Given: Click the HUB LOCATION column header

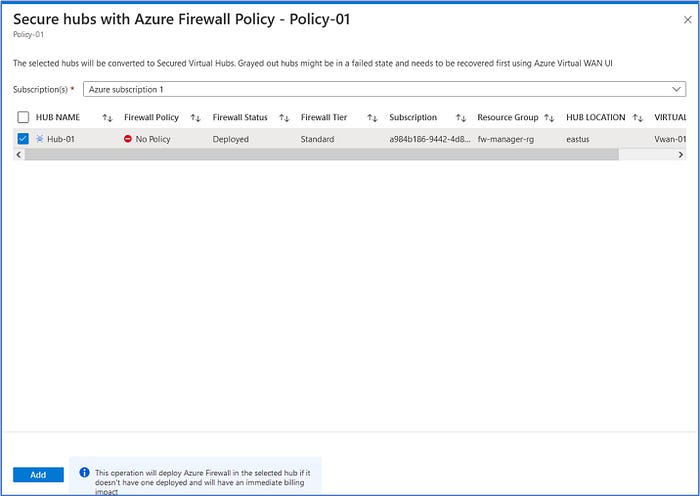Looking at the screenshot, I should click(596, 117).
